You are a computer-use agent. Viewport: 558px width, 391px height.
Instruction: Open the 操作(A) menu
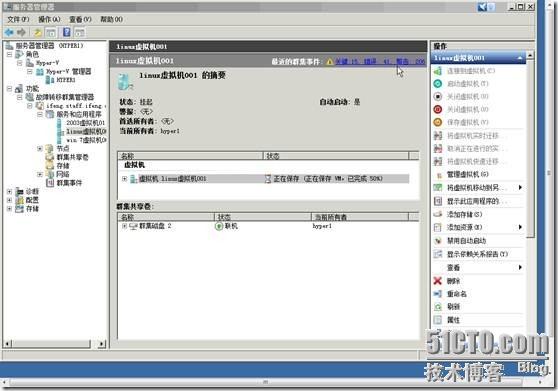(49, 19)
